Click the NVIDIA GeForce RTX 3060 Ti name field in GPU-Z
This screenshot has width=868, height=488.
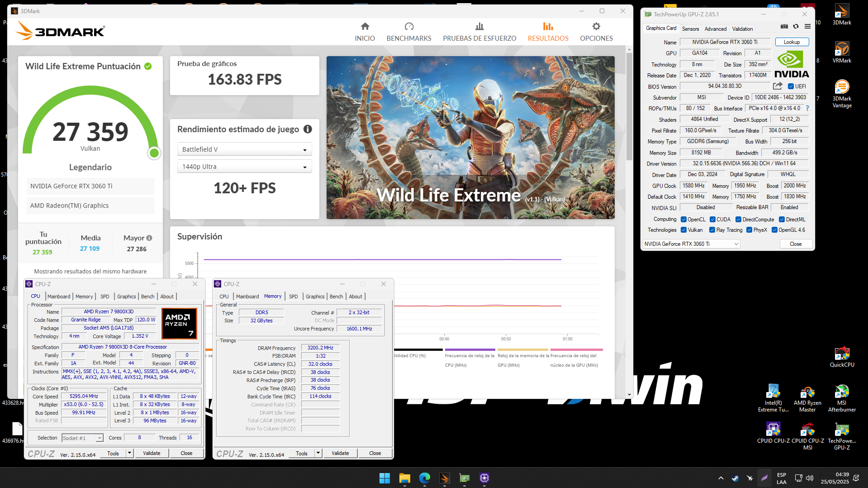pos(725,42)
